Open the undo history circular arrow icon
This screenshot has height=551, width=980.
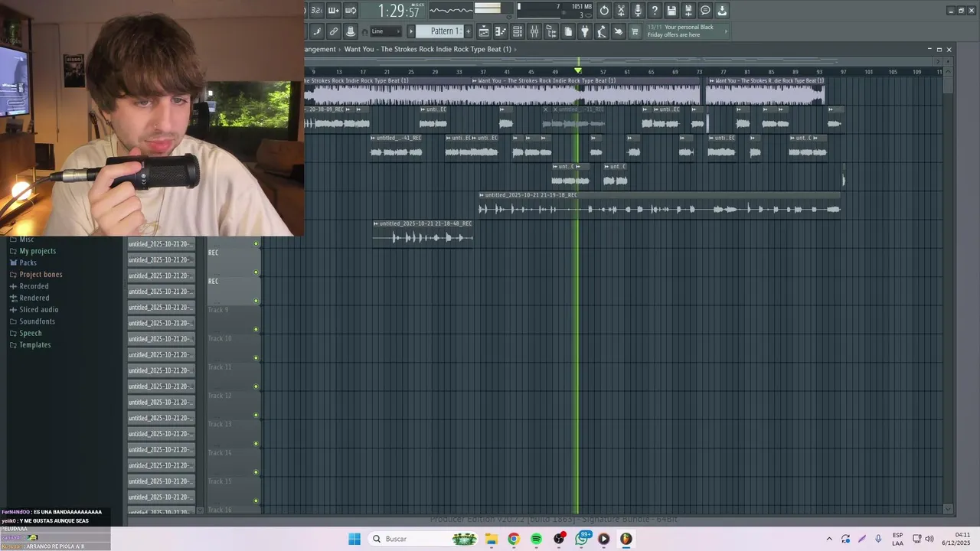pos(604,11)
